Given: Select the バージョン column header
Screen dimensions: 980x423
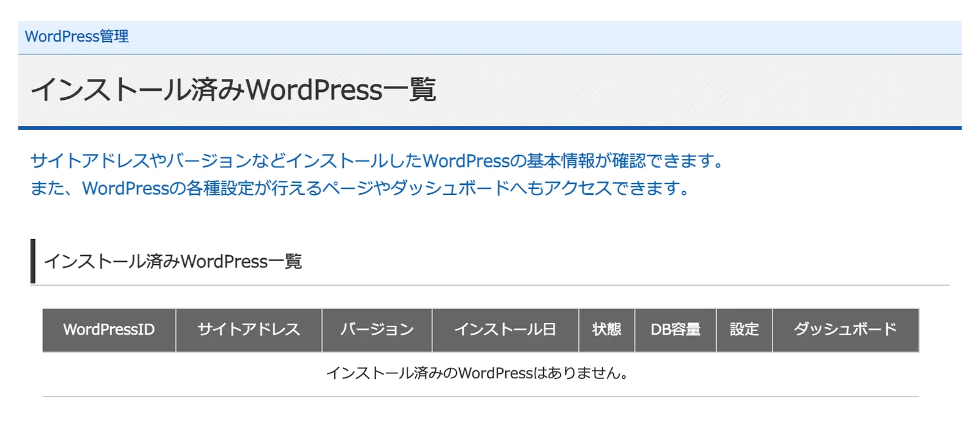Looking at the screenshot, I should (x=377, y=330).
